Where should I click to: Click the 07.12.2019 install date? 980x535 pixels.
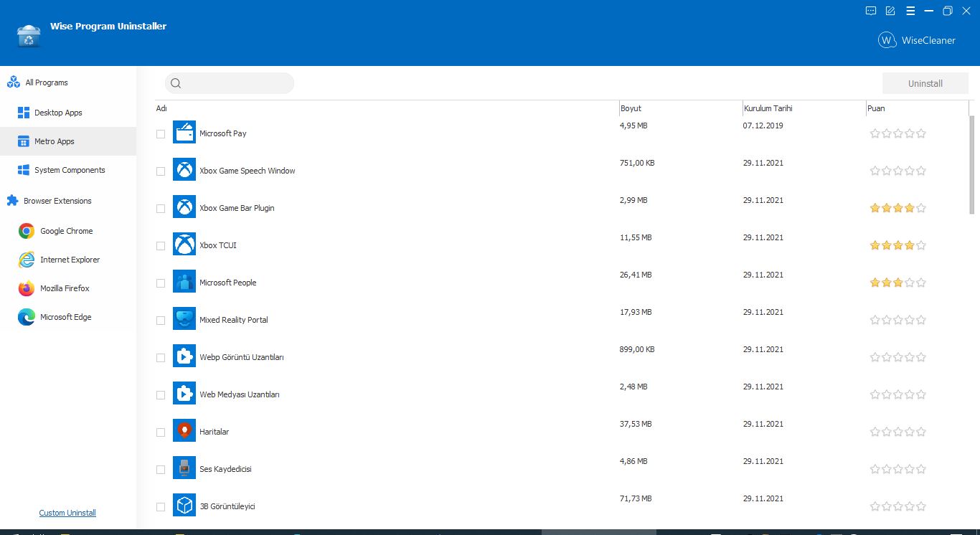pos(763,126)
